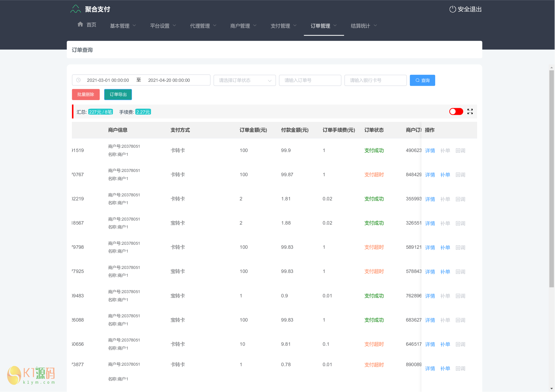The image size is (555, 392).
Task: Expand the 基本管理 menu
Action: pos(123,26)
